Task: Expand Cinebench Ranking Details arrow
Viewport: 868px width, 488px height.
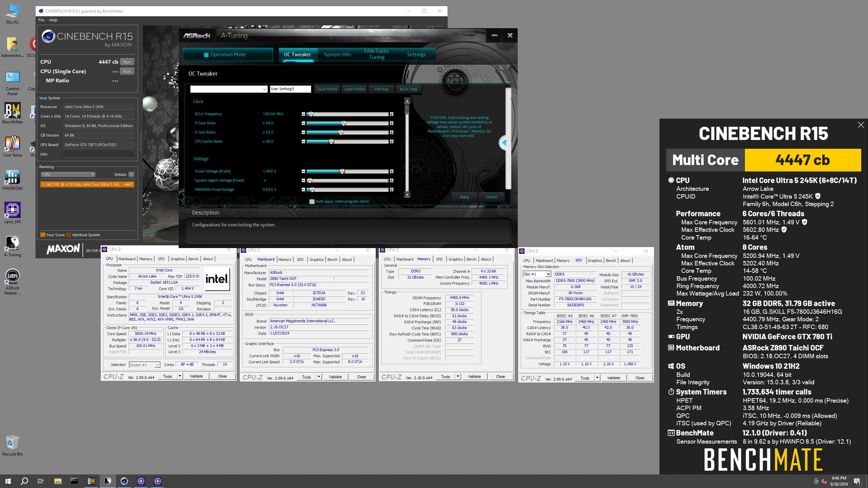Action: click(132, 175)
